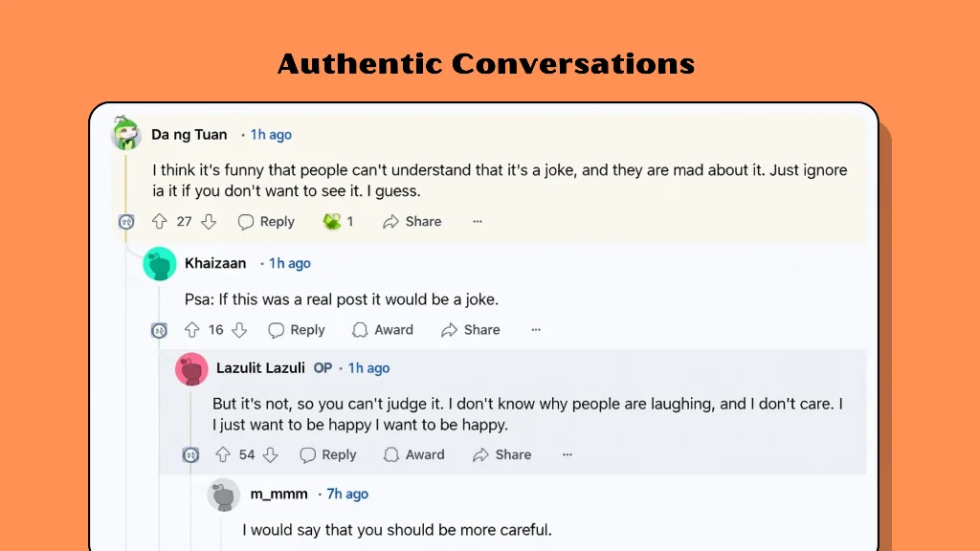The width and height of the screenshot is (980, 551).
Task: Give an Award to Khaizaan's comment
Action: click(x=382, y=329)
